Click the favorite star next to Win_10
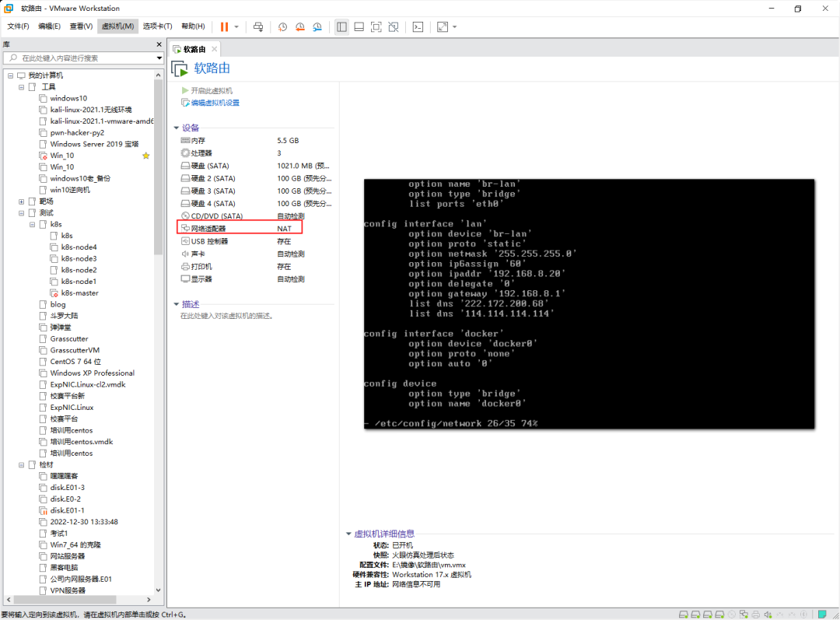 pyautogui.click(x=145, y=156)
